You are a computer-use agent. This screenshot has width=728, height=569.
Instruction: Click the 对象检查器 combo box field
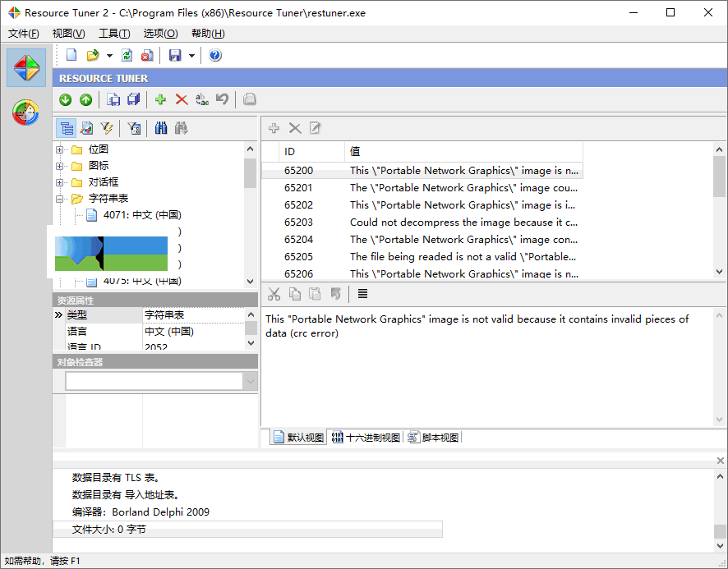coord(154,381)
